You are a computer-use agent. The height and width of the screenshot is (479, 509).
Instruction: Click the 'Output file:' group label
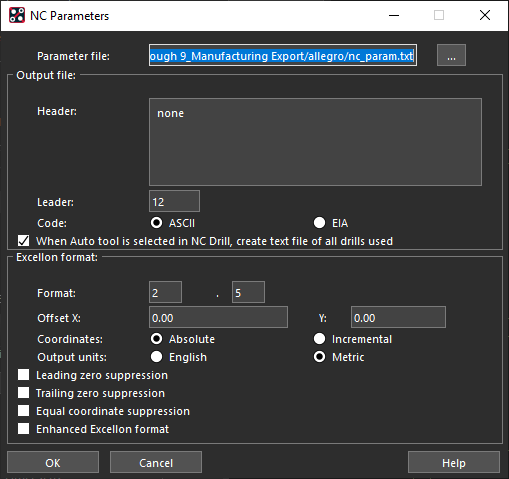[46, 75]
